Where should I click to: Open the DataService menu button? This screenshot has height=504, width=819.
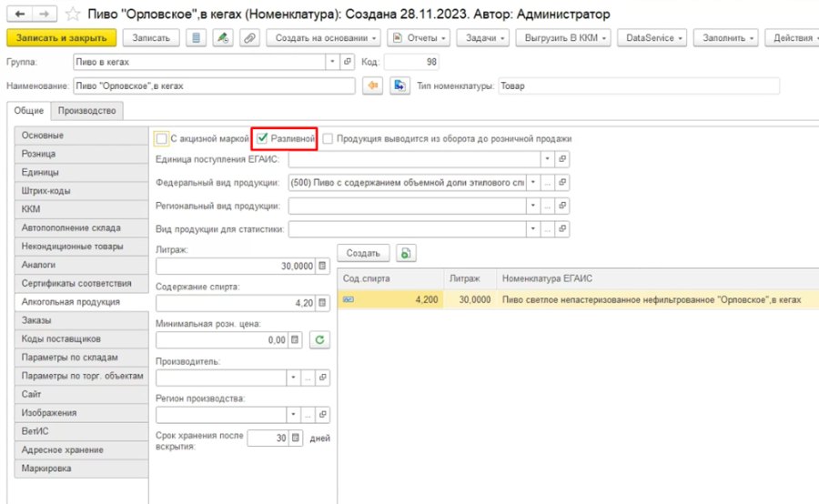652,38
